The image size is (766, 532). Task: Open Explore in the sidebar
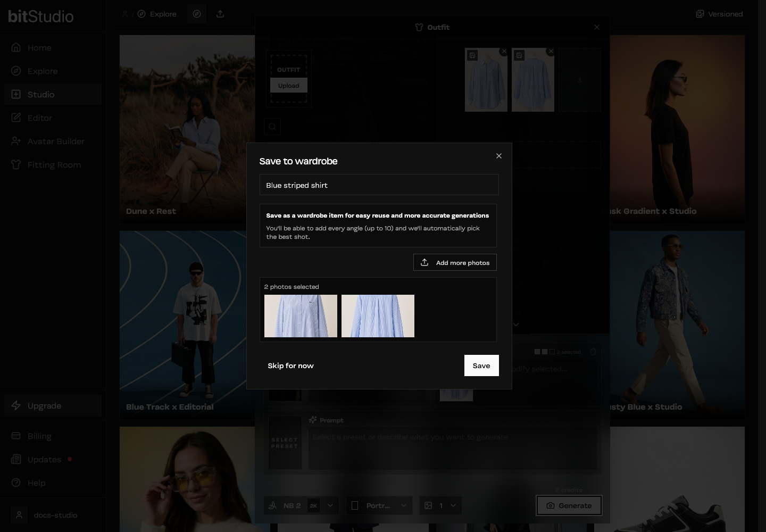(x=53, y=71)
